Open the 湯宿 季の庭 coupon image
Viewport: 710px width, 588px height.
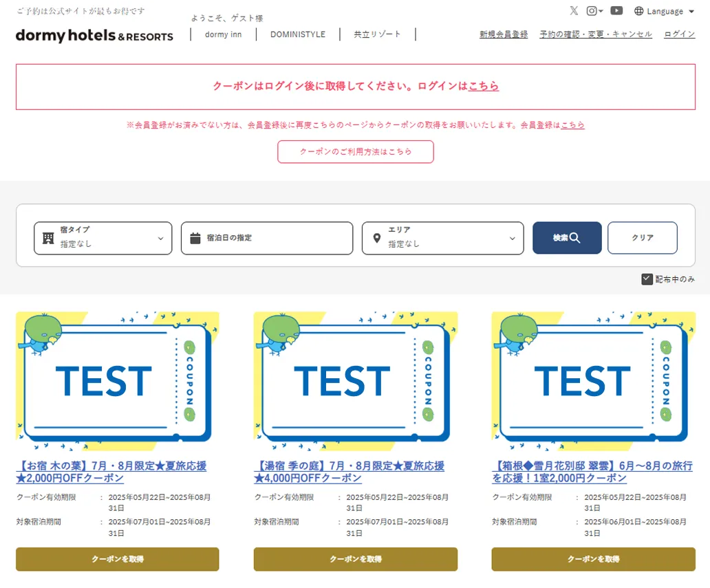point(356,381)
